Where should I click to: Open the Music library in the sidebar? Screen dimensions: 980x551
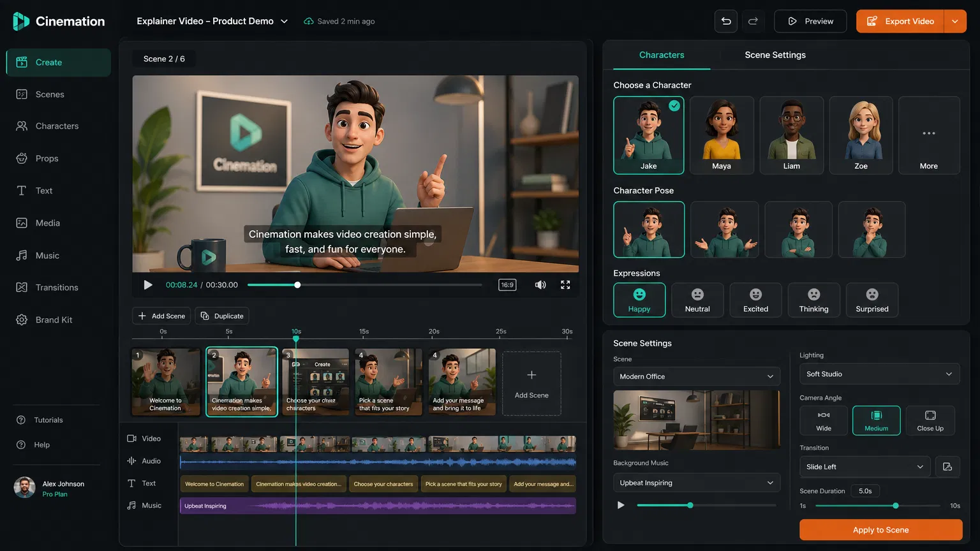[x=47, y=255]
